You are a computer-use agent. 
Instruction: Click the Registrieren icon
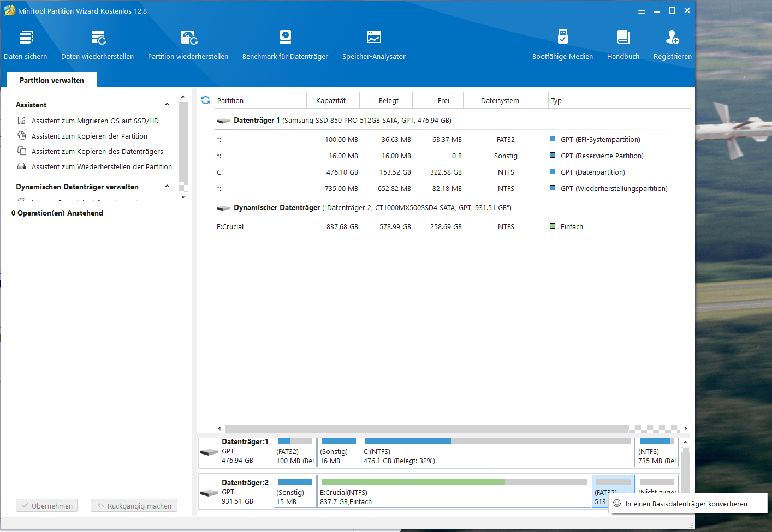673,37
